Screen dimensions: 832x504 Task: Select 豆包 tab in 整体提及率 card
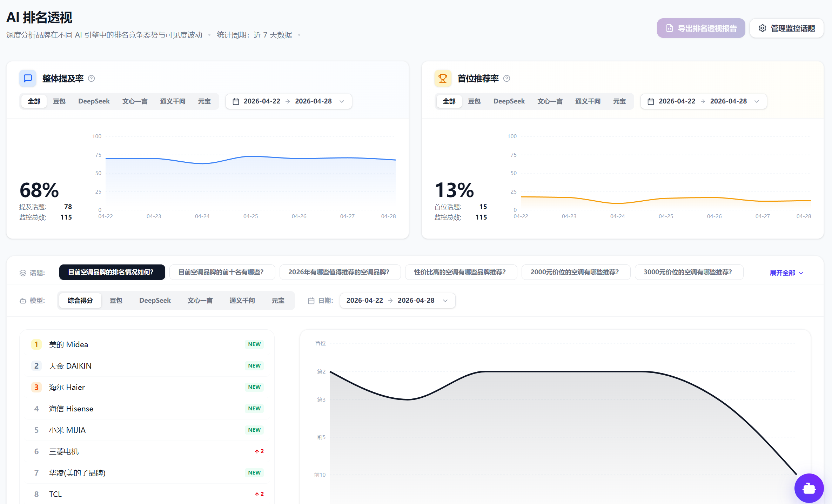point(59,101)
